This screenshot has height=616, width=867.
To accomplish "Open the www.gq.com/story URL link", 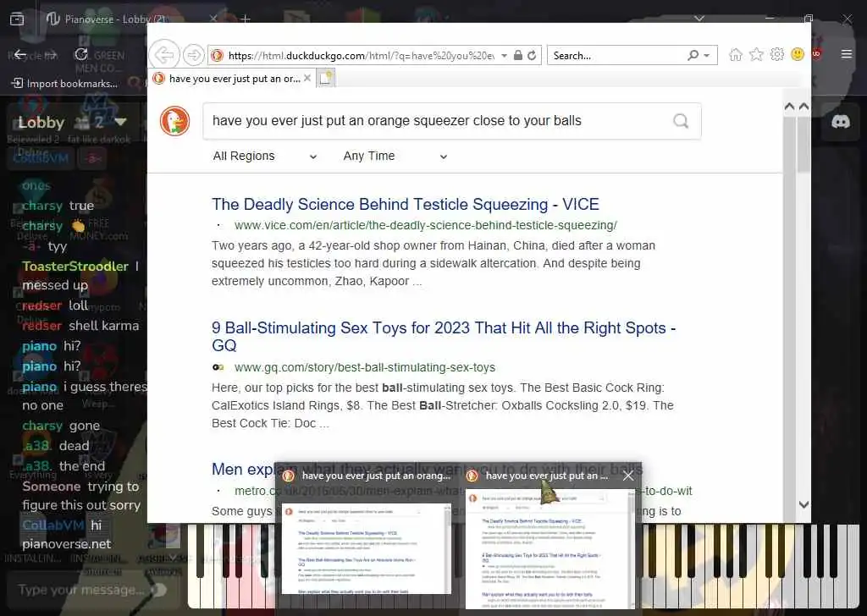I will [x=365, y=367].
